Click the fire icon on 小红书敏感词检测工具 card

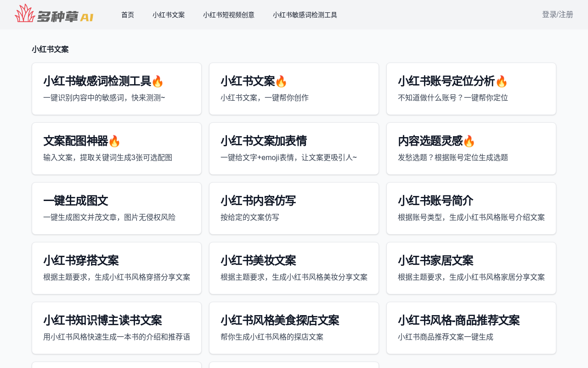158,81
